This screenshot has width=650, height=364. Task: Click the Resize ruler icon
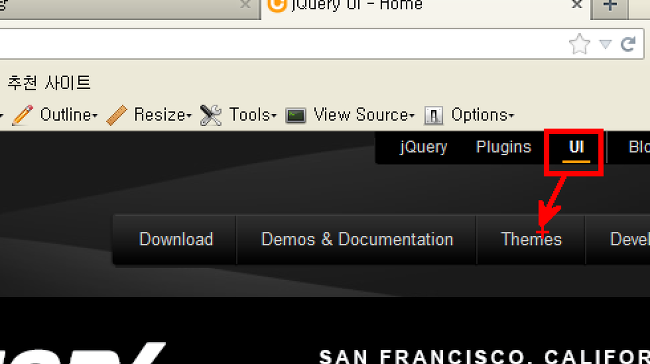(116, 115)
